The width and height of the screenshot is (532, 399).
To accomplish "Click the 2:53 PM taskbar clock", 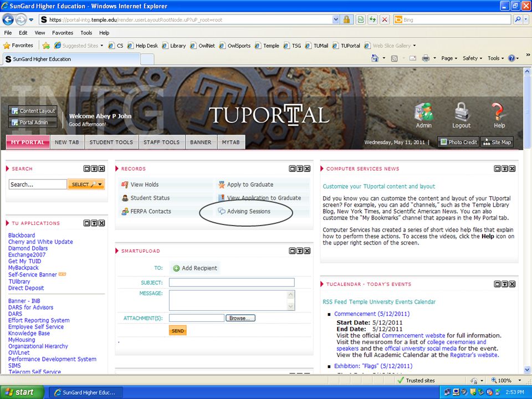I will coord(514,392).
